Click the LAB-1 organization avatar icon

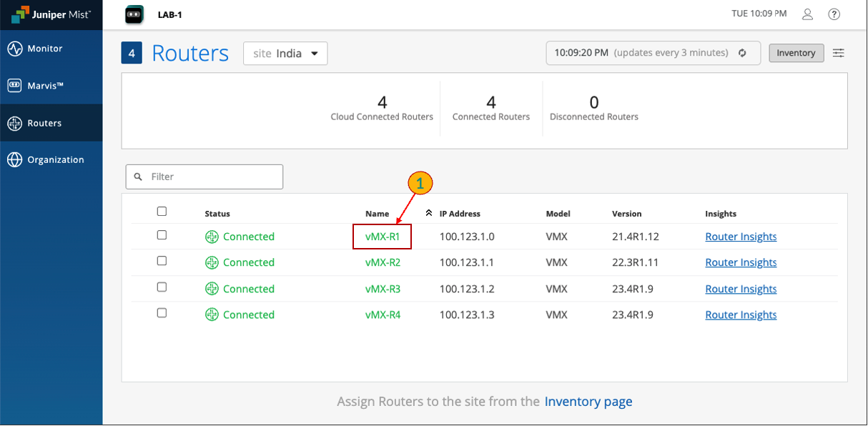click(x=134, y=14)
